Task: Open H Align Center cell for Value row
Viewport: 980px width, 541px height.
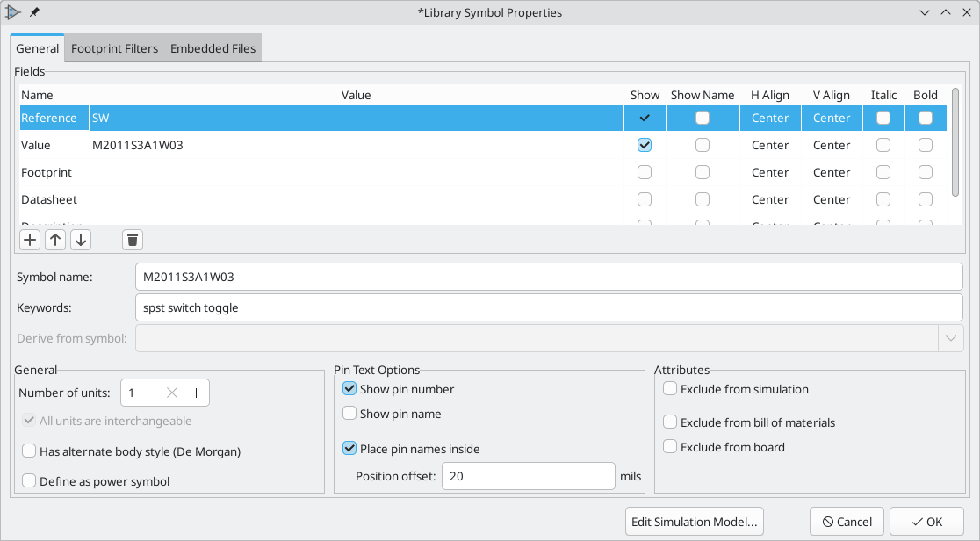Action: (x=770, y=145)
